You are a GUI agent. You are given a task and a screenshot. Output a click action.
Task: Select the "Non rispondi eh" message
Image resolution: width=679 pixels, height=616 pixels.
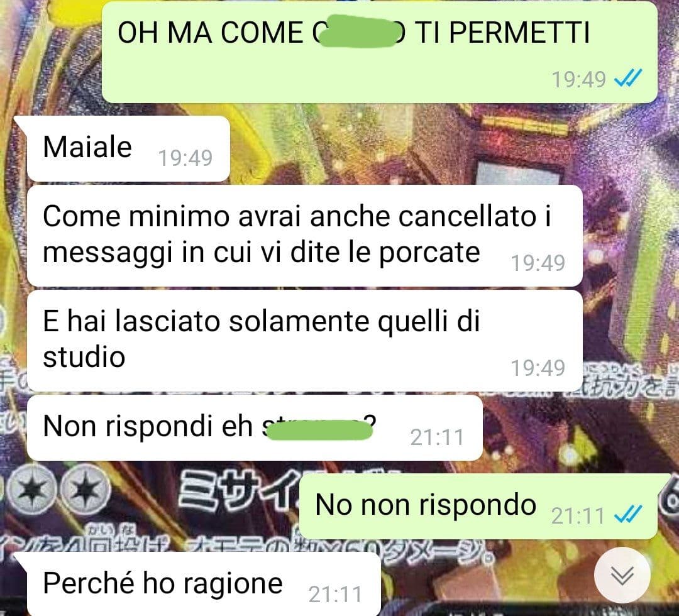(x=255, y=427)
